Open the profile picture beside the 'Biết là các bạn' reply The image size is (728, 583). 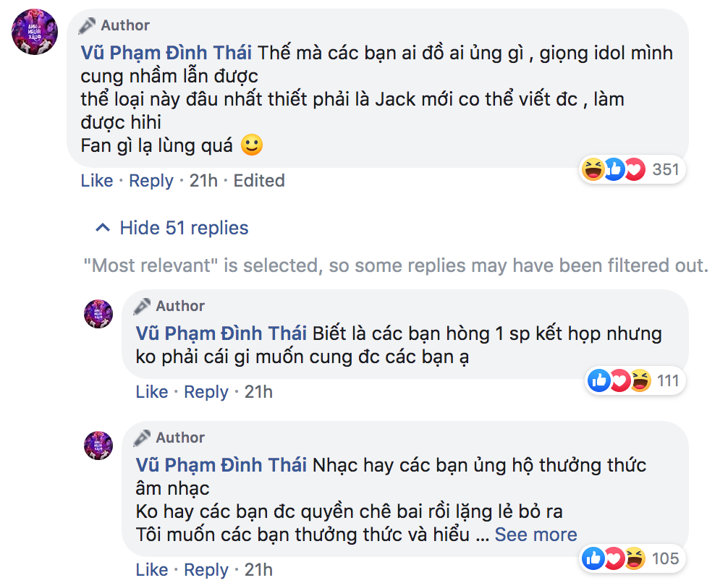[x=99, y=314]
